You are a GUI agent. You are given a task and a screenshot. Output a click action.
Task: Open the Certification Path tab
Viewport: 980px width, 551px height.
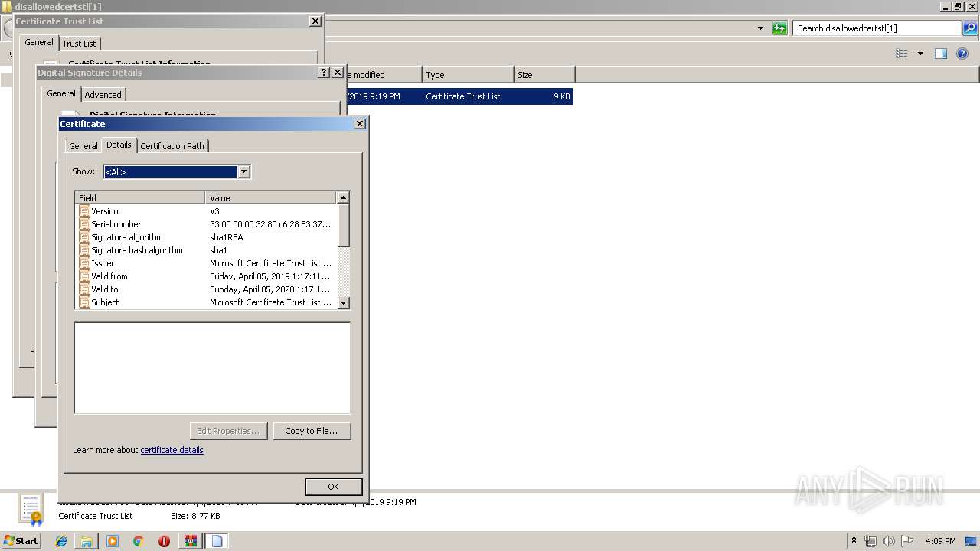(172, 146)
